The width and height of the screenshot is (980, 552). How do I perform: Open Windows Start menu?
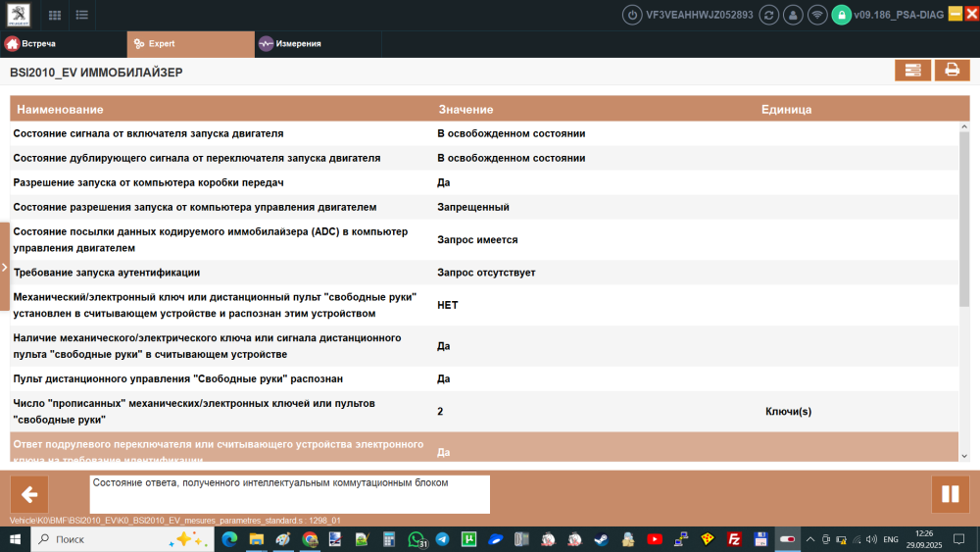click(15, 539)
